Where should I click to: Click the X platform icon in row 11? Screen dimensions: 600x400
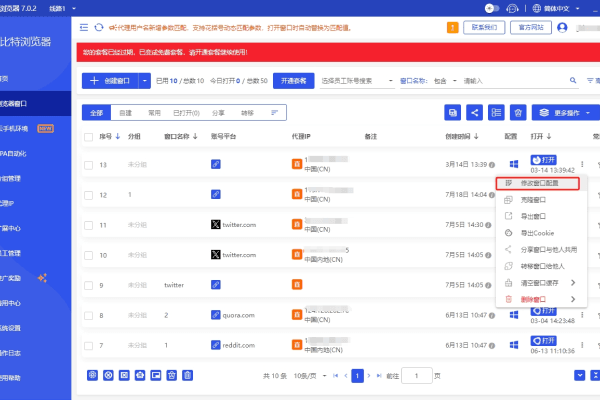pos(215,225)
